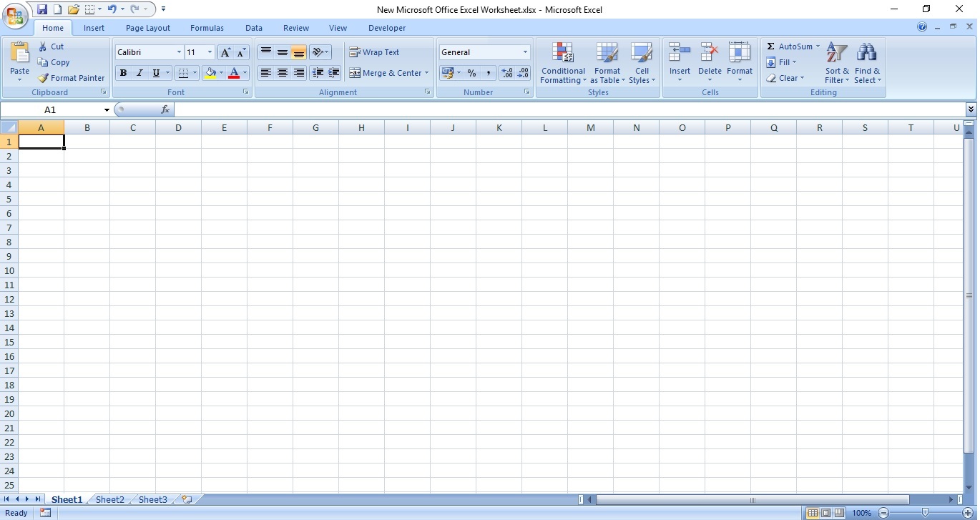Pick a font color from Font Color swatch
Screen dimensions: 980x520
tap(234, 73)
